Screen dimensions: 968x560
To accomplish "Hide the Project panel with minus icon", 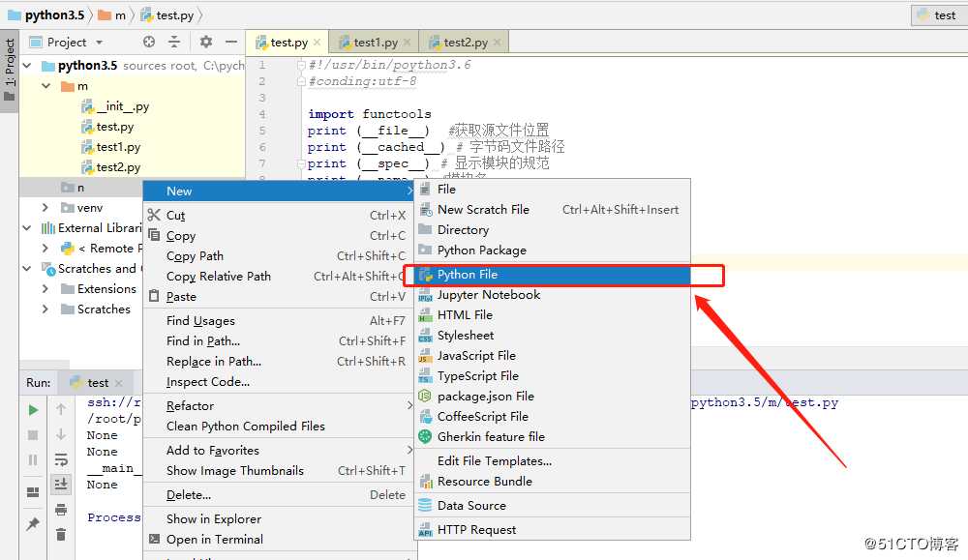I will tap(231, 42).
